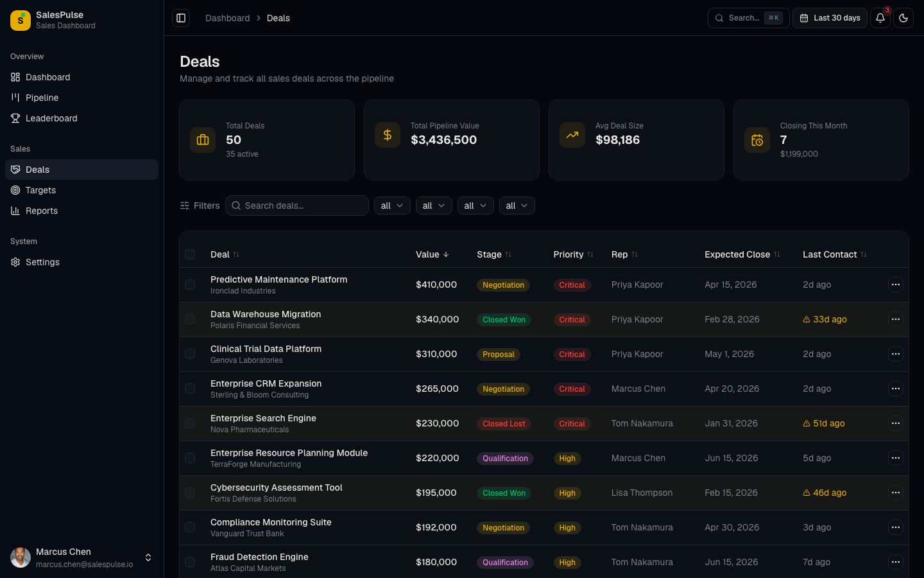
Task: Expand the Marcus Chen account menu
Action: click(x=148, y=558)
